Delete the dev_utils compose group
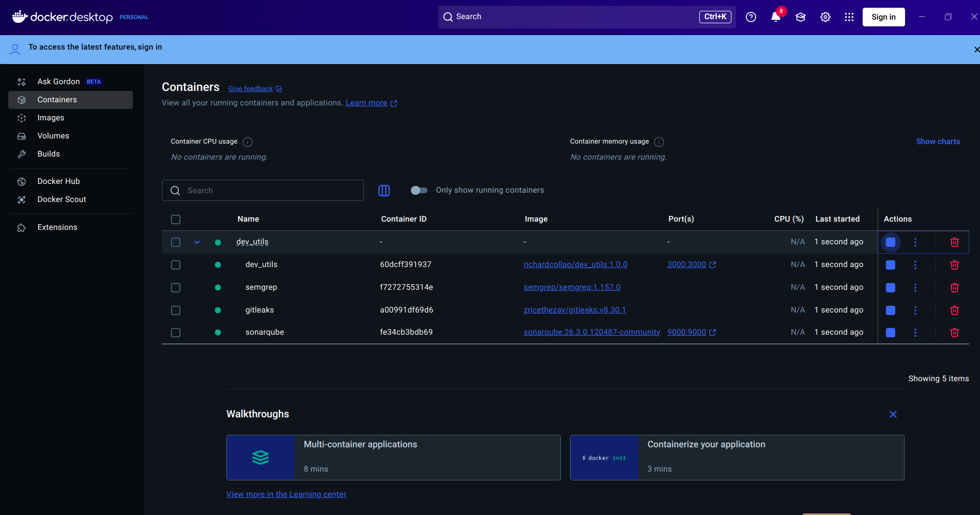The width and height of the screenshot is (980, 515). point(955,242)
